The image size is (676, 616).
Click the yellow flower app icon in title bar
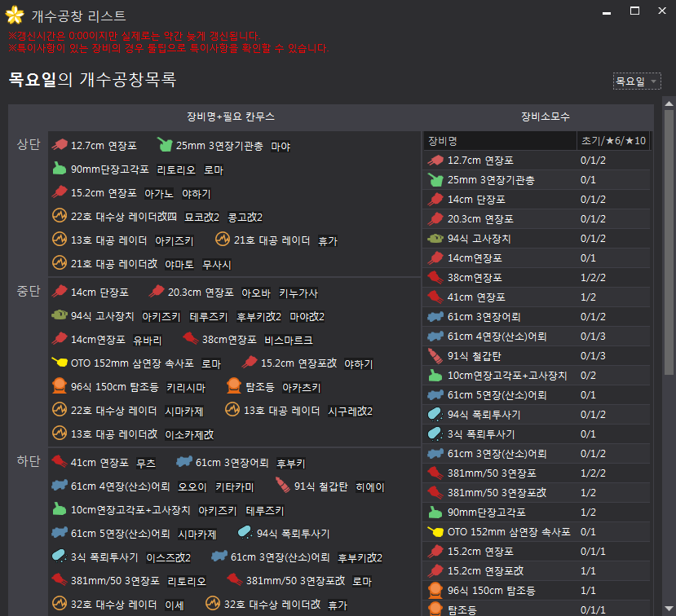(x=15, y=15)
